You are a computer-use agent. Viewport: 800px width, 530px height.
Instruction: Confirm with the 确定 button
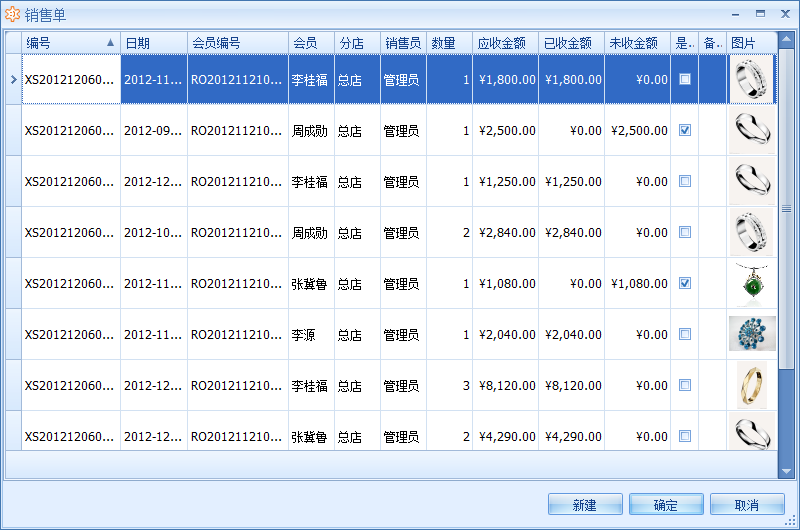pos(666,504)
